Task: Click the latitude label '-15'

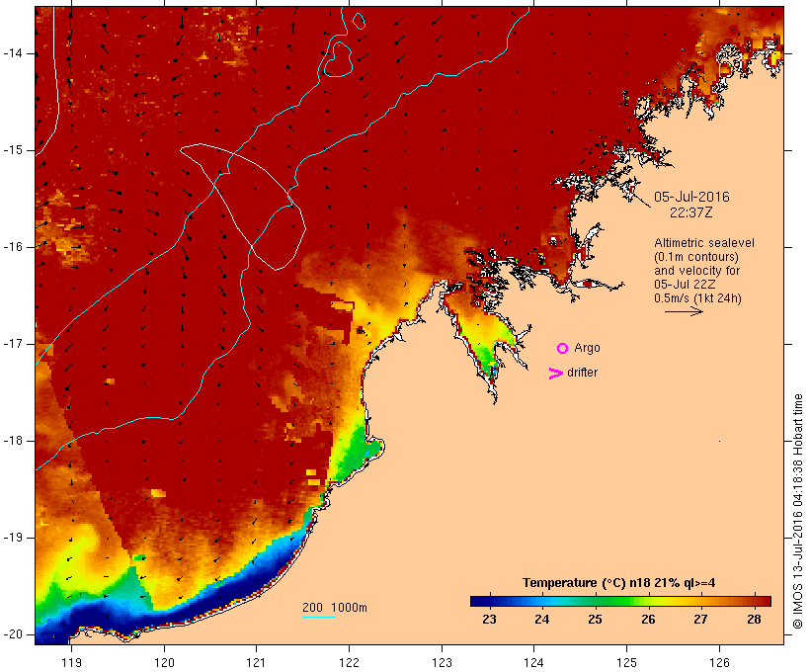Action: (13, 150)
